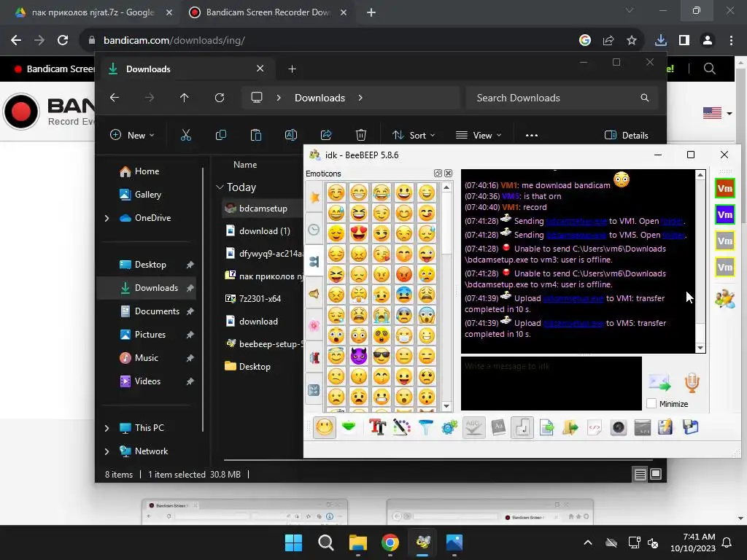Open the View dropdown in File Explorer

[479, 135]
